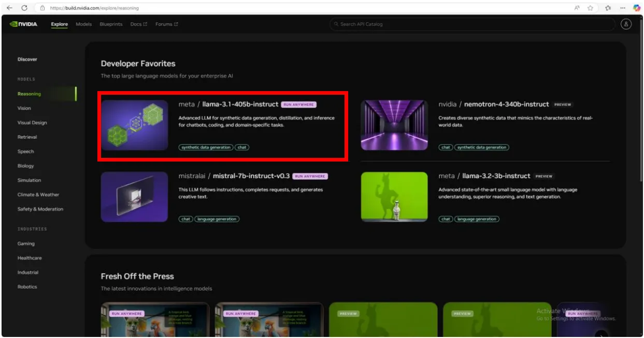Select Climate & Weather category
The width and height of the screenshot is (644, 338).
(38, 195)
